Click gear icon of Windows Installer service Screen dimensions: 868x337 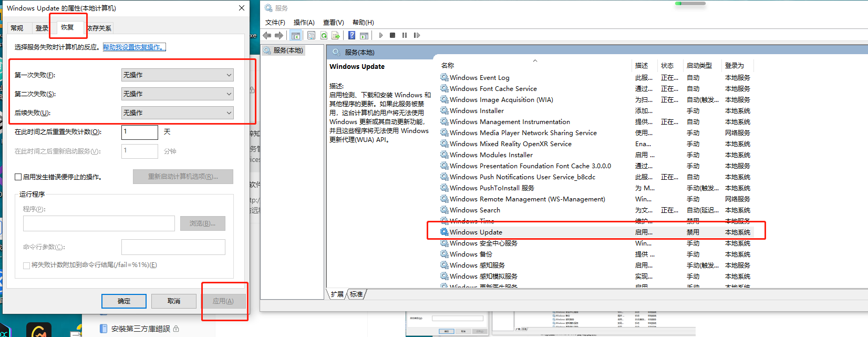click(x=445, y=110)
